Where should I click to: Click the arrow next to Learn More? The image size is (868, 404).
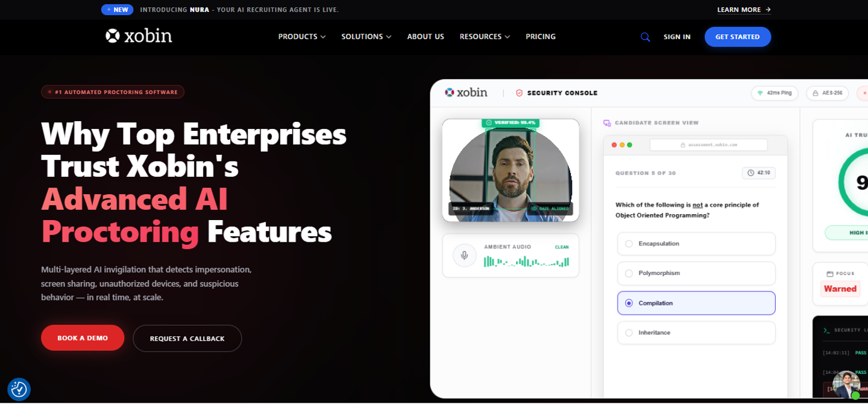pyautogui.click(x=767, y=10)
